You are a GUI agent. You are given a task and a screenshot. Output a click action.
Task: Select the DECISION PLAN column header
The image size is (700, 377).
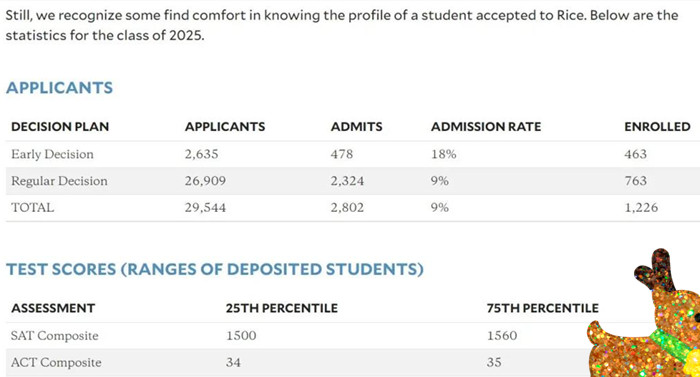(x=60, y=127)
